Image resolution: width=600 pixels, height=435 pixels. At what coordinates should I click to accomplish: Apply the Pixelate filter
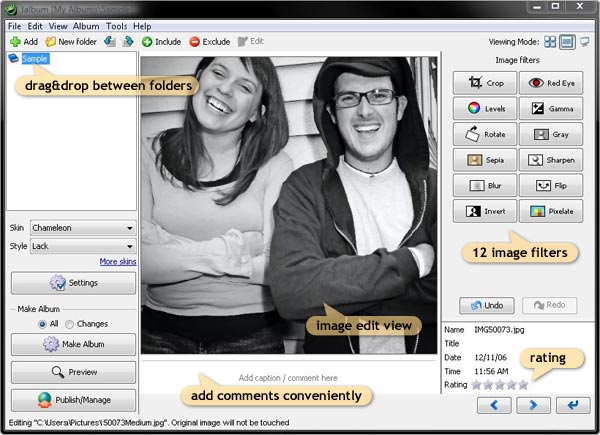pyautogui.click(x=550, y=212)
